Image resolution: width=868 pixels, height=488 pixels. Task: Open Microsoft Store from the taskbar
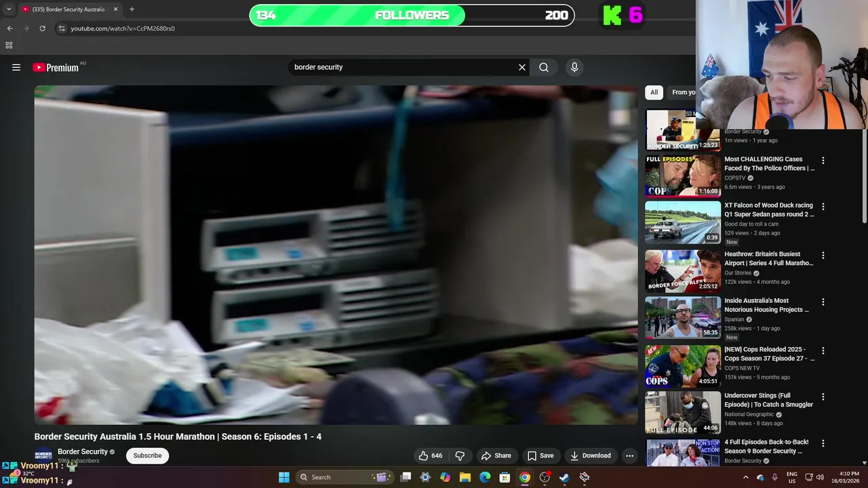(505, 477)
